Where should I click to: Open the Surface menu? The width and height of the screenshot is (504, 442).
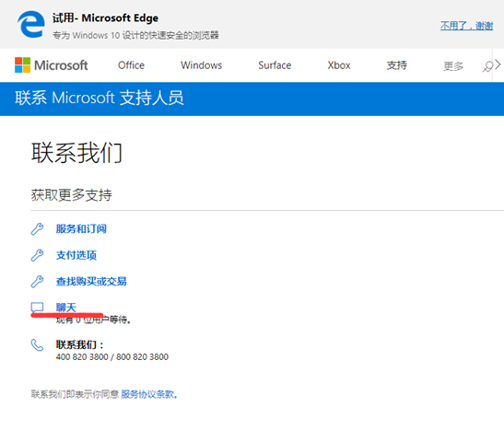[x=275, y=65]
